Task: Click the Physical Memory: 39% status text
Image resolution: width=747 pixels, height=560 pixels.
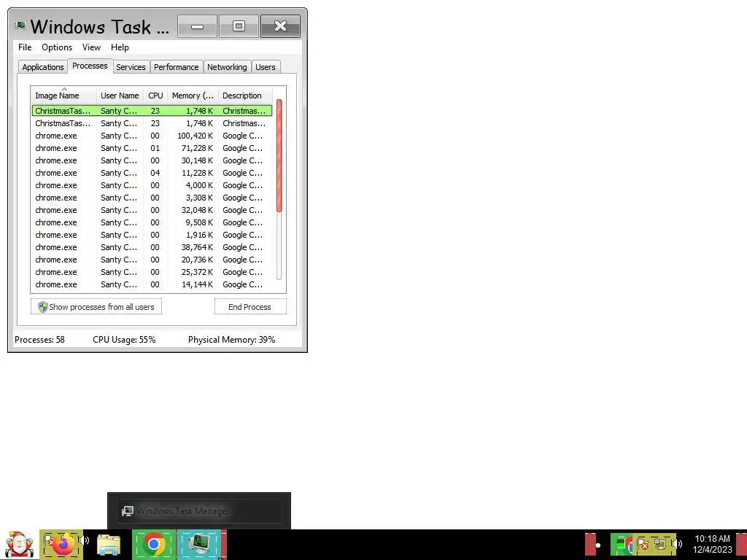Action: (x=231, y=340)
